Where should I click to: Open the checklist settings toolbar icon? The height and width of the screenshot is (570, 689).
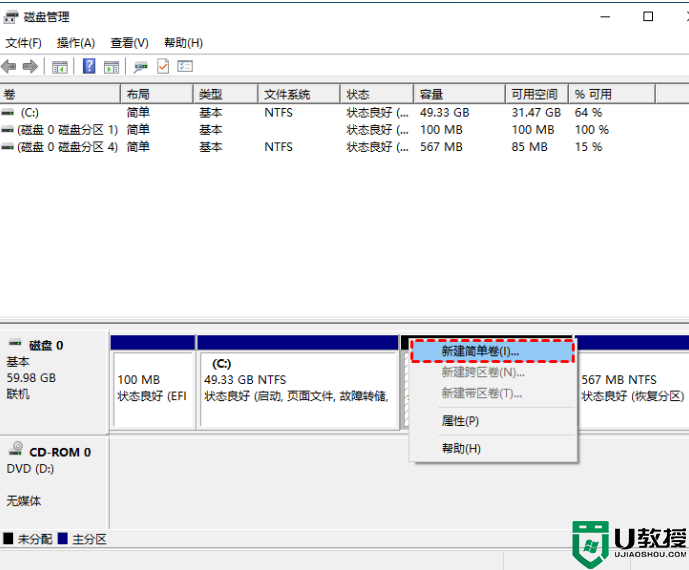185,66
